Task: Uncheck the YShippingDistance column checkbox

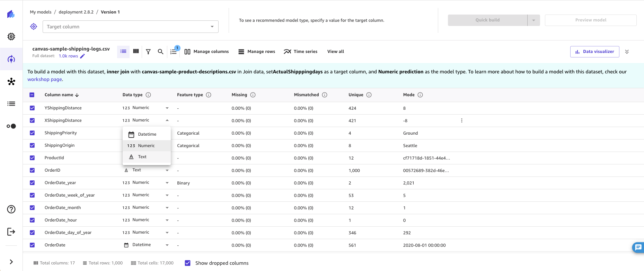Action: coord(32,108)
